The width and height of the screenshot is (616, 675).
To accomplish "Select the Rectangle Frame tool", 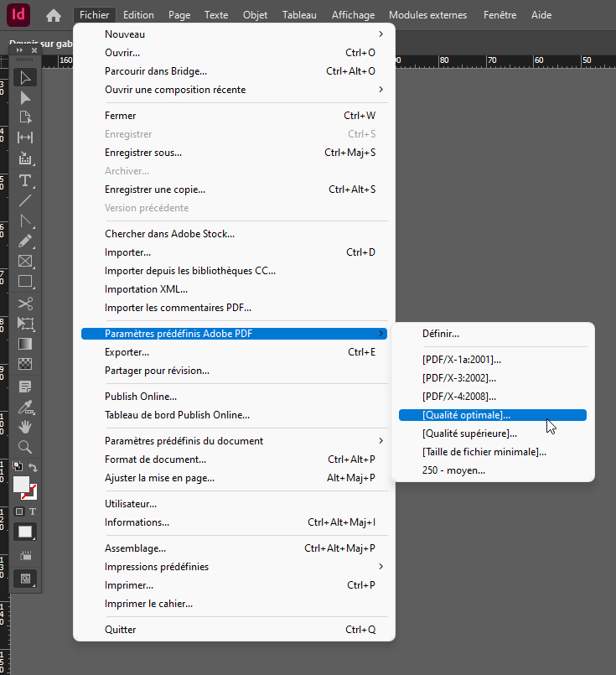I will click(x=25, y=262).
